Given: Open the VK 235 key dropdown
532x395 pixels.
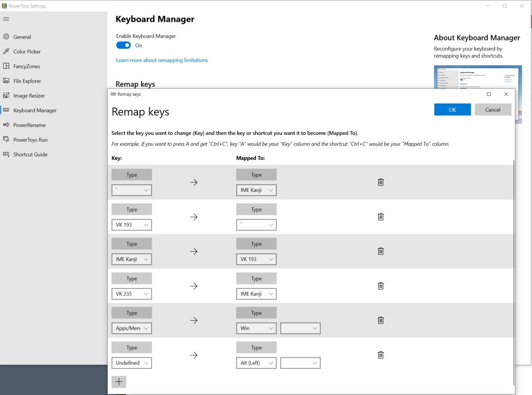Looking at the screenshot, I should point(132,294).
